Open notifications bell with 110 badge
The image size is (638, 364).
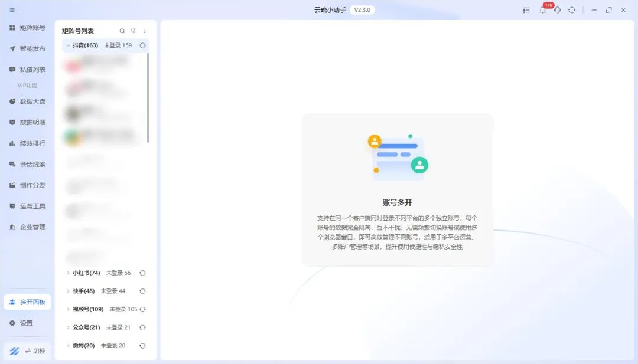543,10
